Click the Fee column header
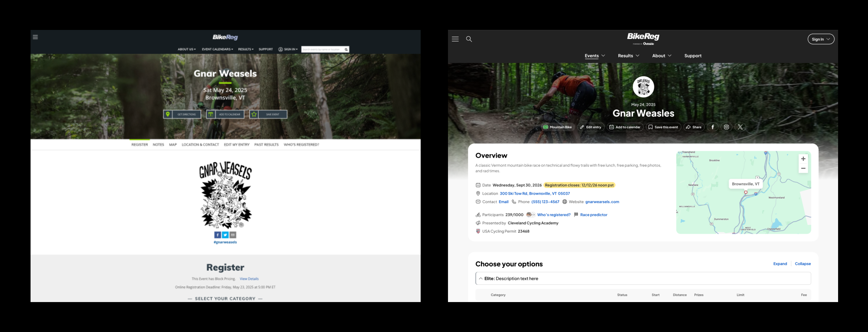 click(804, 295)
